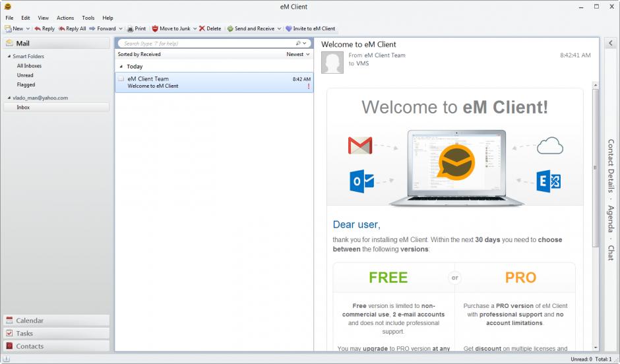Select the Inbox folder
This screenshot has width=620, height=364.
click(57, 107)
